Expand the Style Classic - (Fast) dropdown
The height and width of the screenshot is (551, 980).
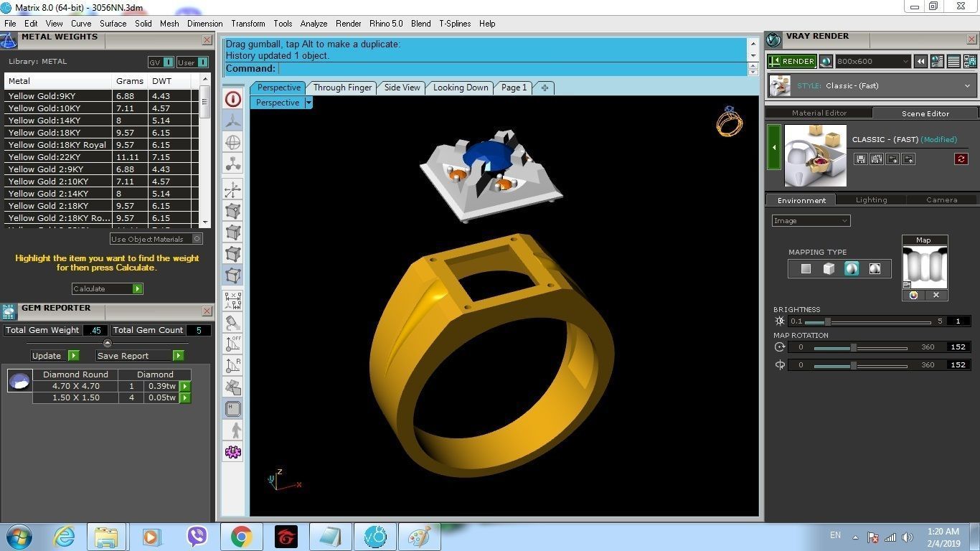tap(872, 86)
